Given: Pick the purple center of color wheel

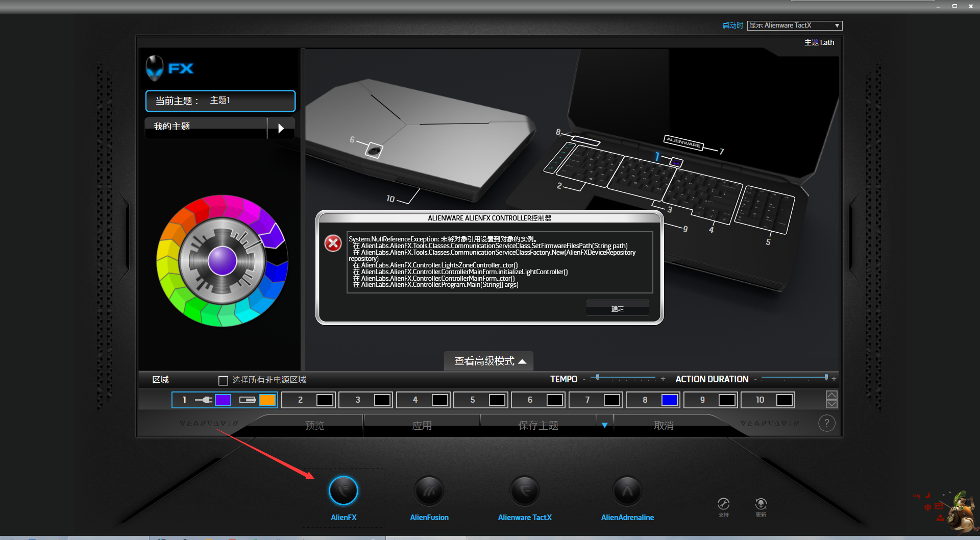Looking at the screenshot, I should 223,260.
